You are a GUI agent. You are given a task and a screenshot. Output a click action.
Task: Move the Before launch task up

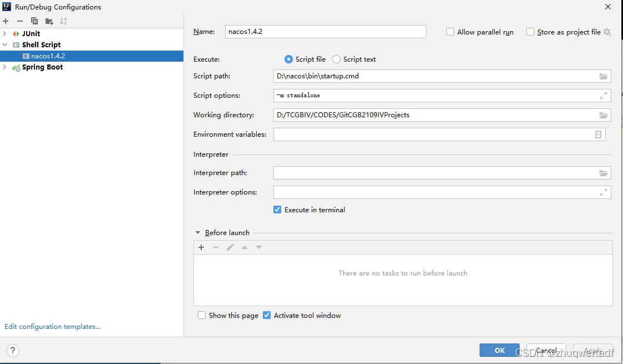(245, 247)
